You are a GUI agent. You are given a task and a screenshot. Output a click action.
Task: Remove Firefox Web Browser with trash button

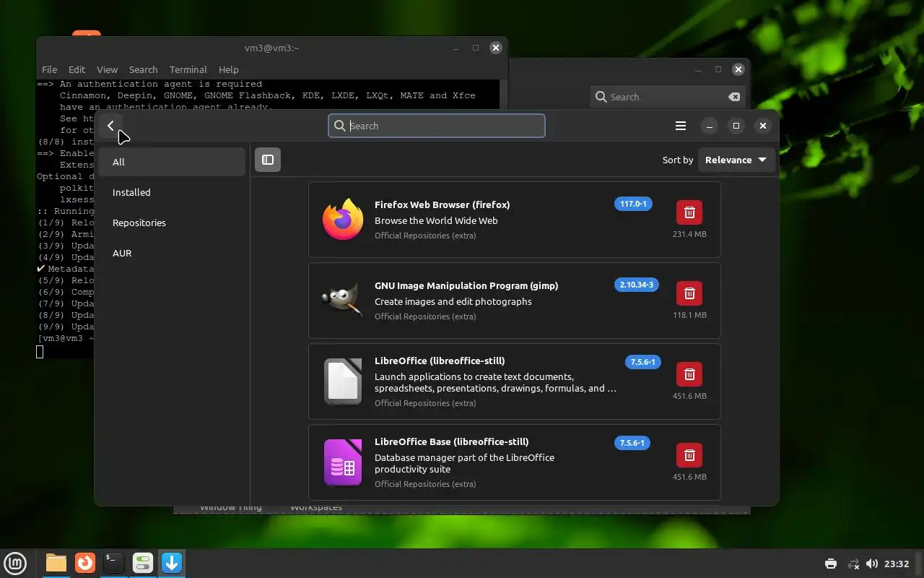click(689, 212)
